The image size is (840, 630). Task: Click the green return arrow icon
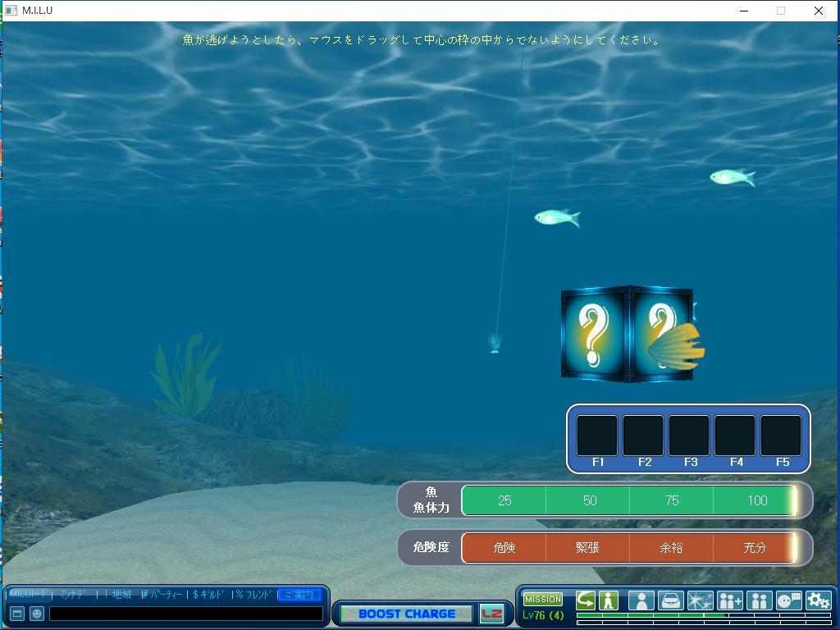pyautogui.click(x=586, y=600)
